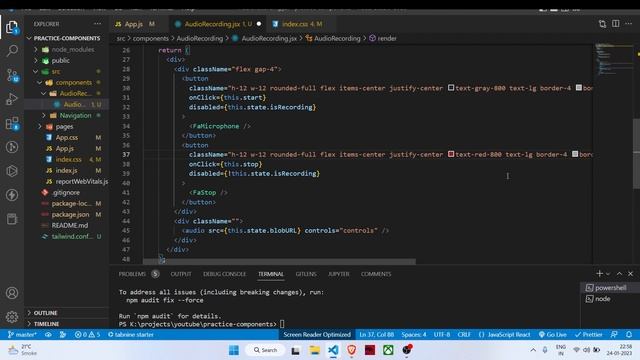
Task: Open Windows Start menu
Action: (x=234, y=350)
